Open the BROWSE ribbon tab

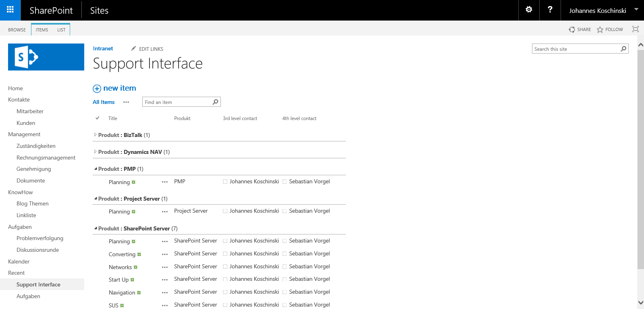(x=17, y=30)
